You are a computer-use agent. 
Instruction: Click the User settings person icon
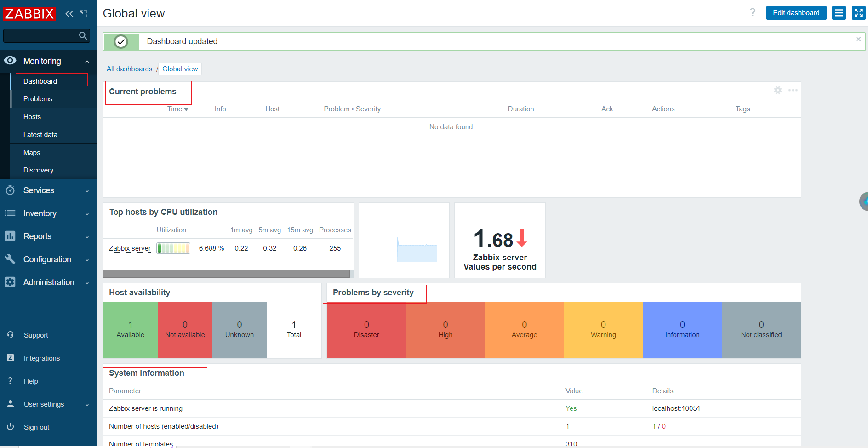(x=11, y=404)
